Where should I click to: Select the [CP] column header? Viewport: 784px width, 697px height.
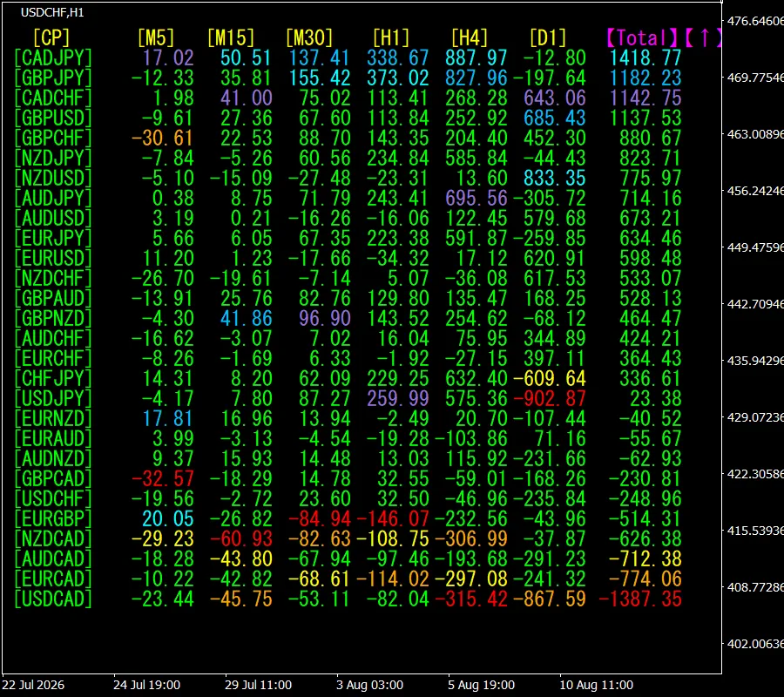tap(51, 38)
